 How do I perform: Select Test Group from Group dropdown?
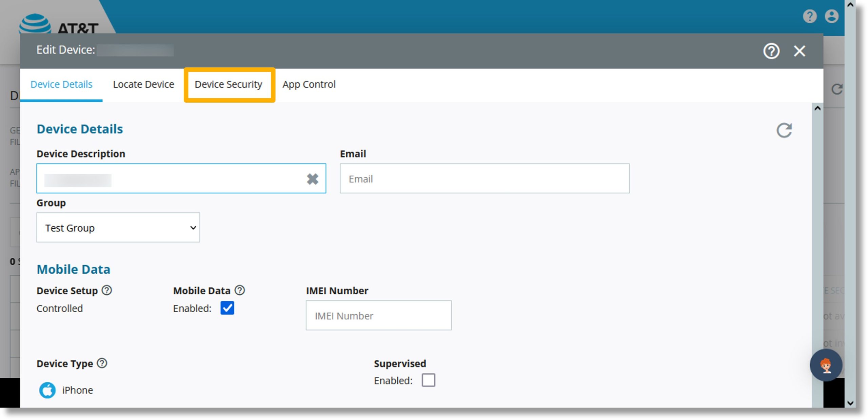[x=117, y=228]
